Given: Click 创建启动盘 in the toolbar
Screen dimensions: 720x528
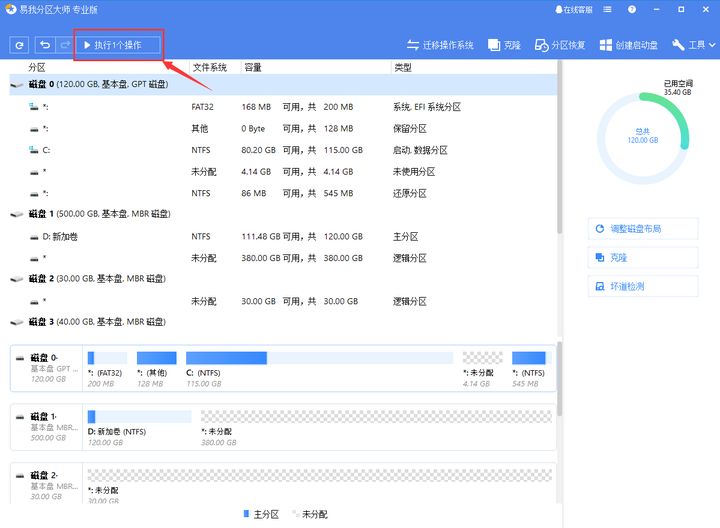Looking at the screenshot, I should (628, 45).
